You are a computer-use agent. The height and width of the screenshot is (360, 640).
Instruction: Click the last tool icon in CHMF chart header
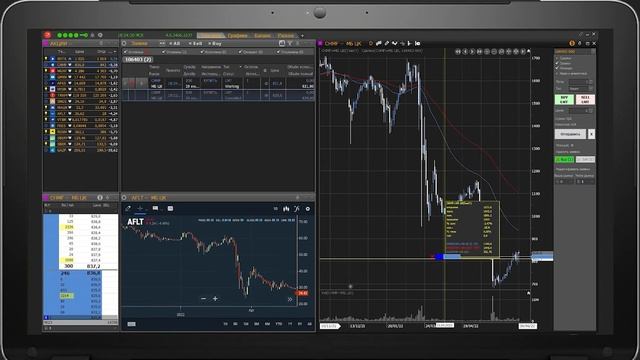point(417,43)
